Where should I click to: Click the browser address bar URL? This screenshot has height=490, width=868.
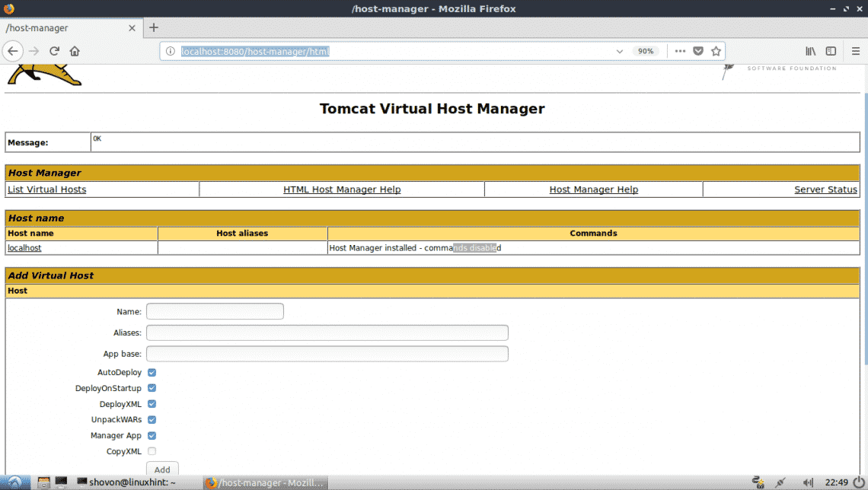point(255,52)
